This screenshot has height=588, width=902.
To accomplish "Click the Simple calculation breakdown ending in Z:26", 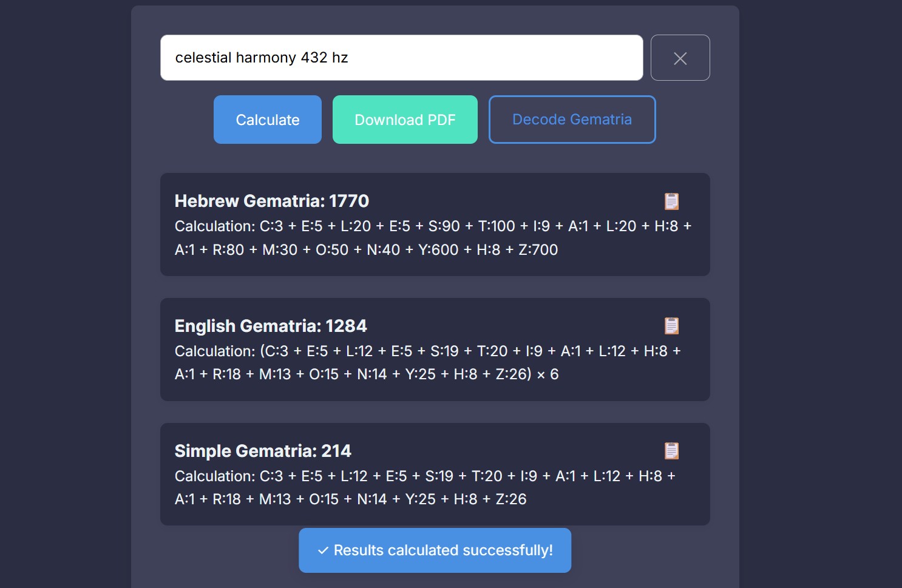I will (x=426, y=487).
